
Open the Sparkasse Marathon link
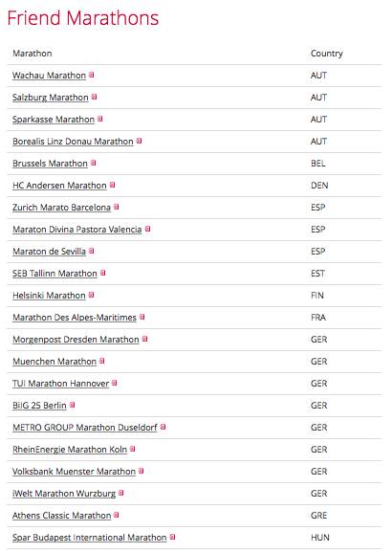(x=54, y=120)
